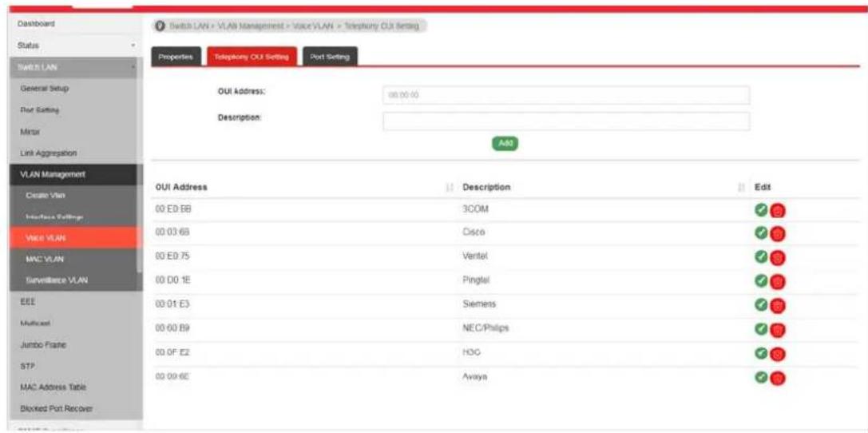Delete the 3COM OUI entry
868x433 pixels.
point(779,210)
